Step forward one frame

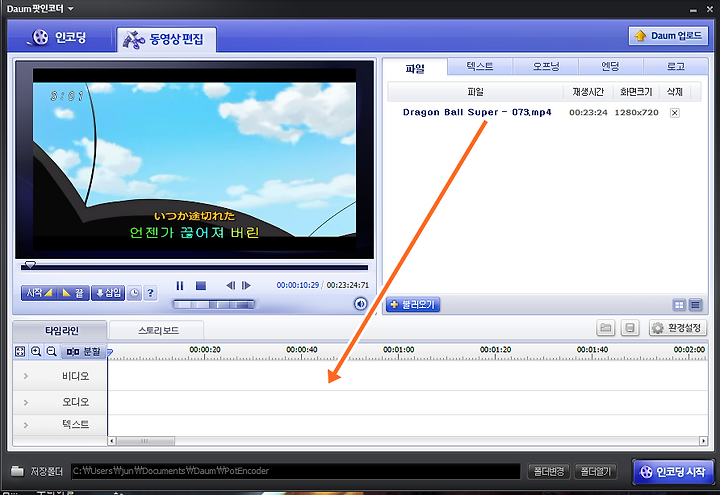247,286
